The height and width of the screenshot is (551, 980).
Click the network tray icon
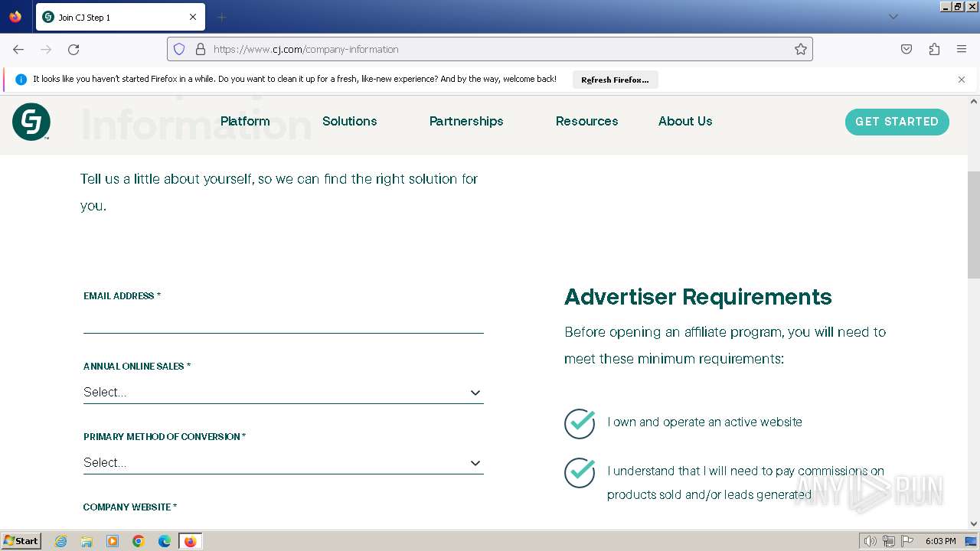tap(889, 541)
